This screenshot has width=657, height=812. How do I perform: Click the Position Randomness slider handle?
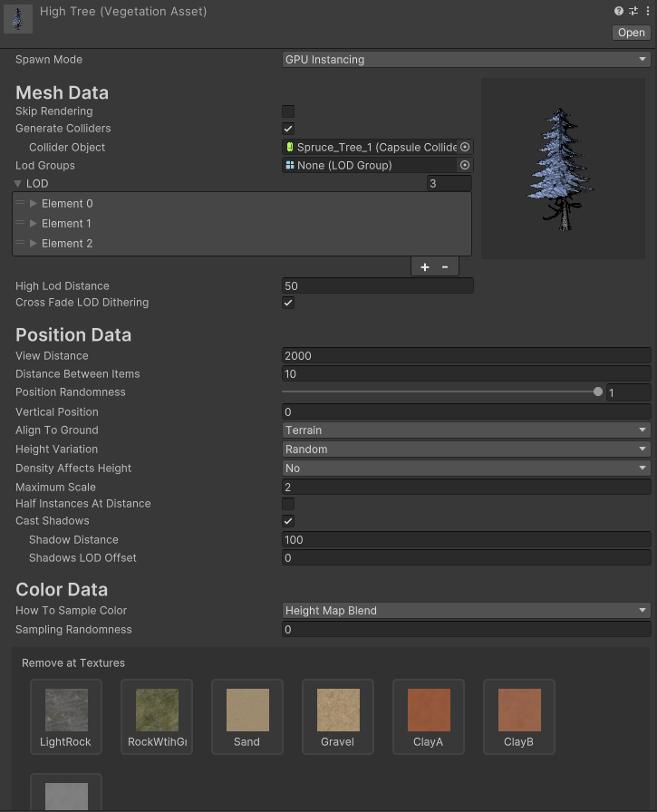click(x=597, y=392)
